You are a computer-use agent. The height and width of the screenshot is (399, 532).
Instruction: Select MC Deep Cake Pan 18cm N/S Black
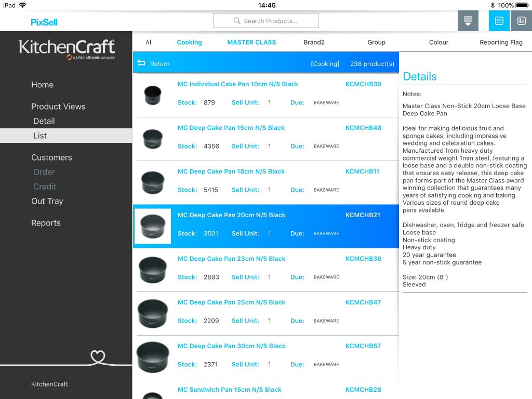[x=231, y=171]
